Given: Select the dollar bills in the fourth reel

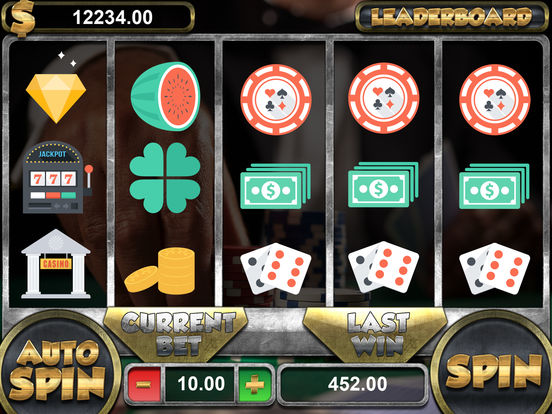Looking at the screenshot, I should point(383,185).
